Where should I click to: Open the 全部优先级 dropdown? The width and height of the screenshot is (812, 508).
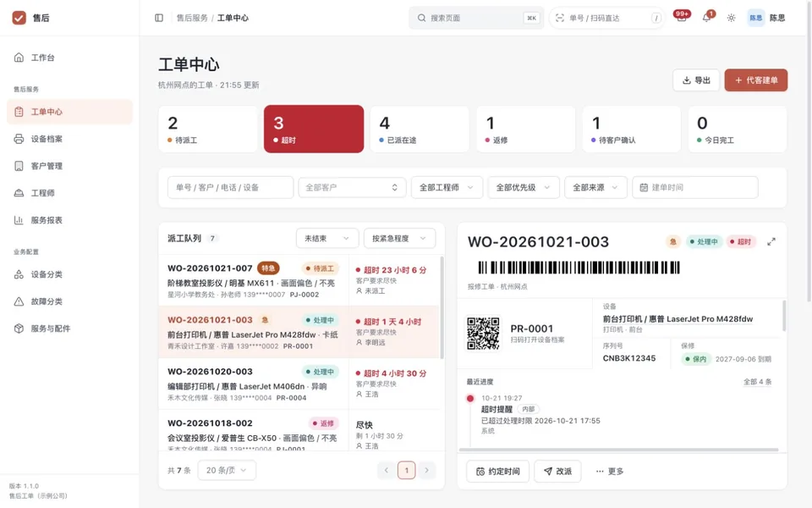524,187
